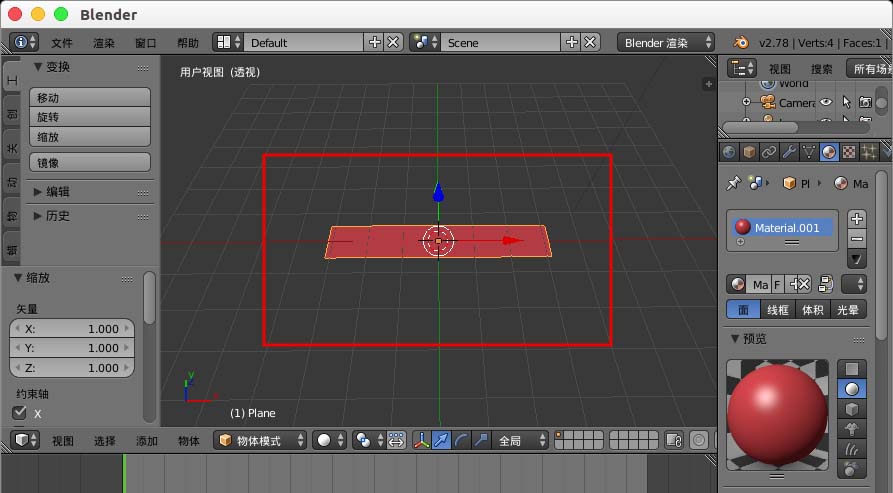Open the Object Data triangle tab
893x493 pixels.
pyautogui.click(x=809, y=152)
